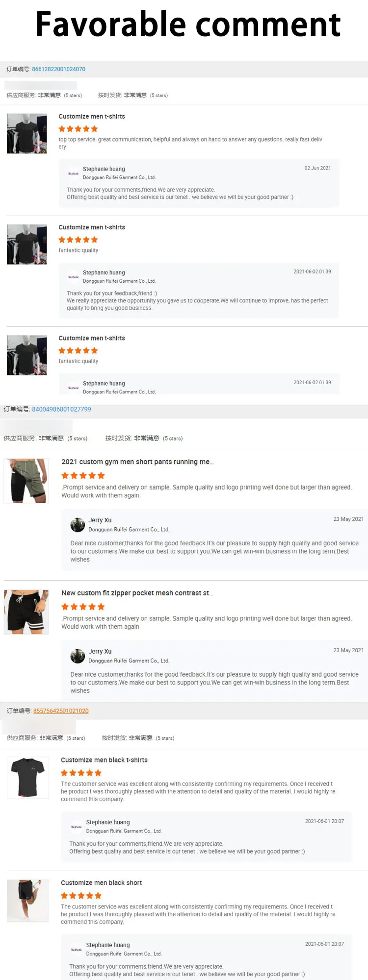Click Jerry Xu avatar in zipper pocket shorts reply
The image size is (368, 980).
78,656
